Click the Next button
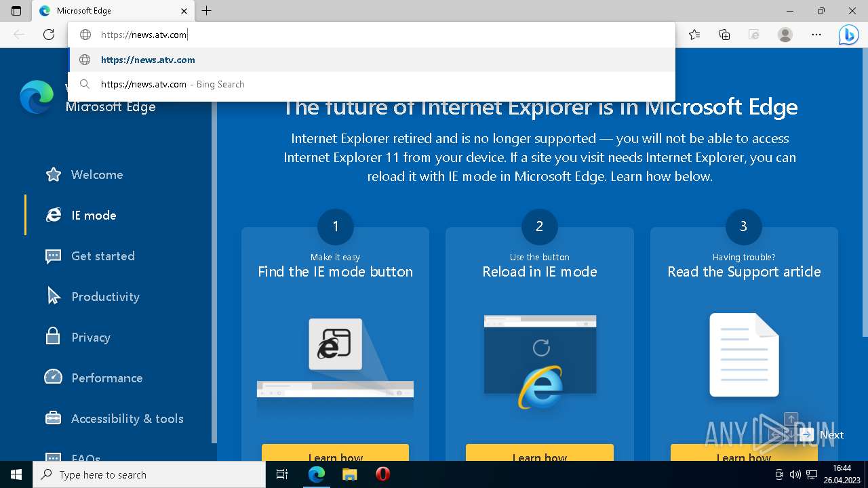This screenshot has height=488, width=868. pos(821,435)
